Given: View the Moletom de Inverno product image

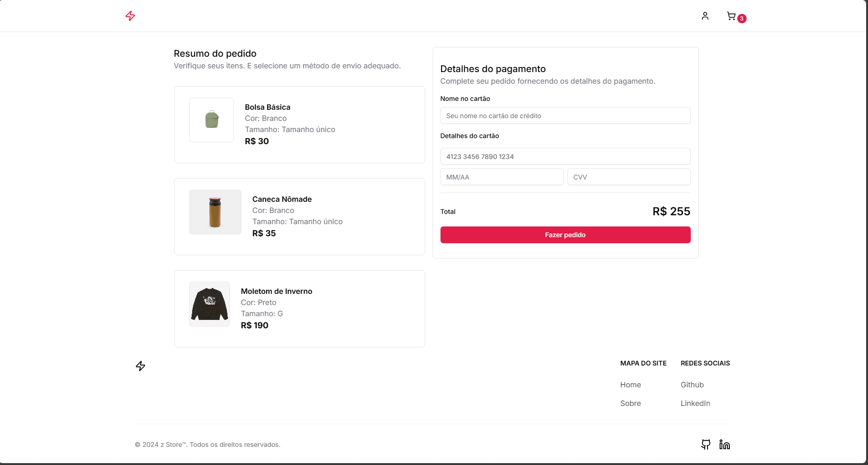Looking at the screenshot, I should [209, 304].
